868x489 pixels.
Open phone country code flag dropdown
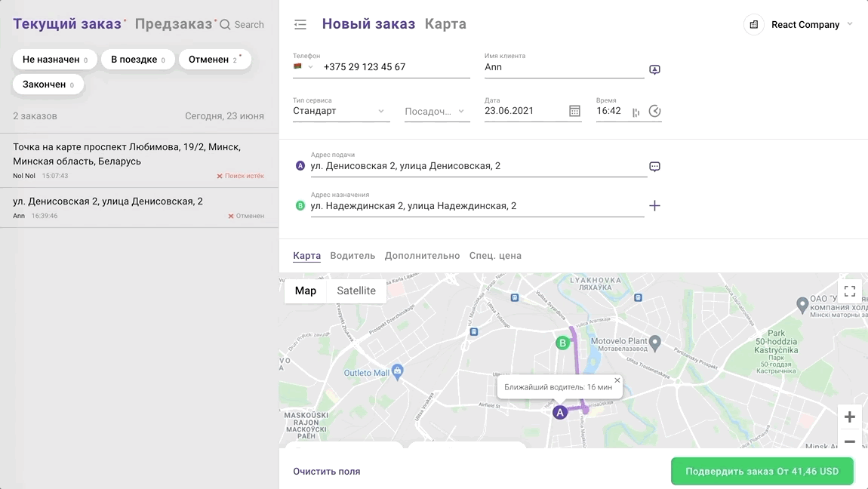pyautogui.click(x=303, y=67)
